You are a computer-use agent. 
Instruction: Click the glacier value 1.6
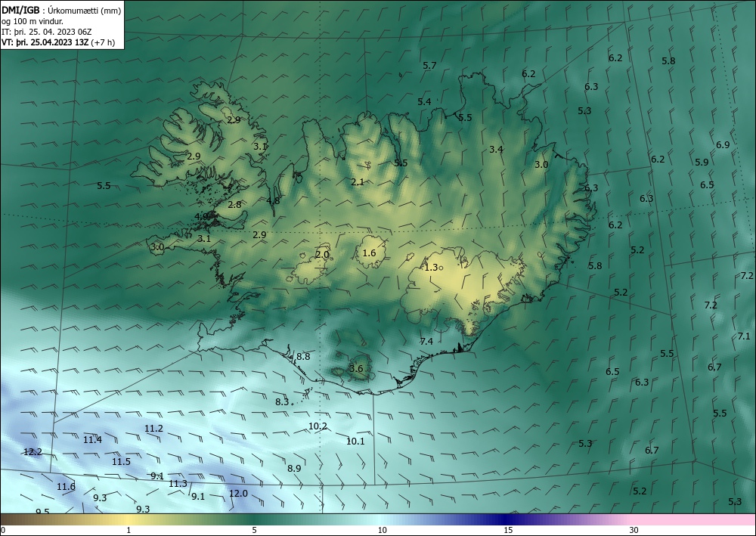click(x=370, y=253)
